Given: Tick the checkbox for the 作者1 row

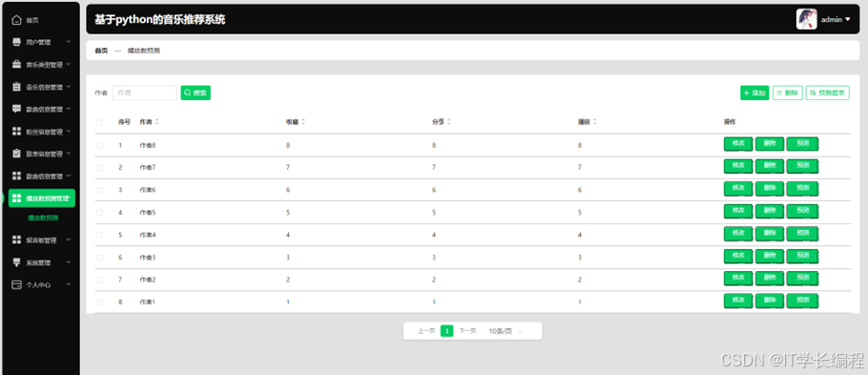Looking at the screenshot, I should click(99, 302).
